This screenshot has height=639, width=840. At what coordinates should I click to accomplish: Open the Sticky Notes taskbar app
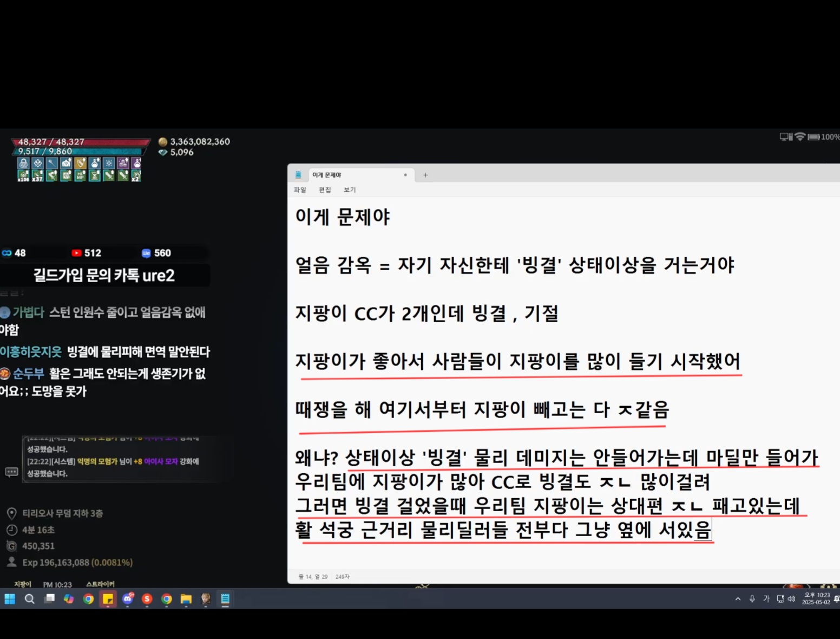click(x=108, y=598)
